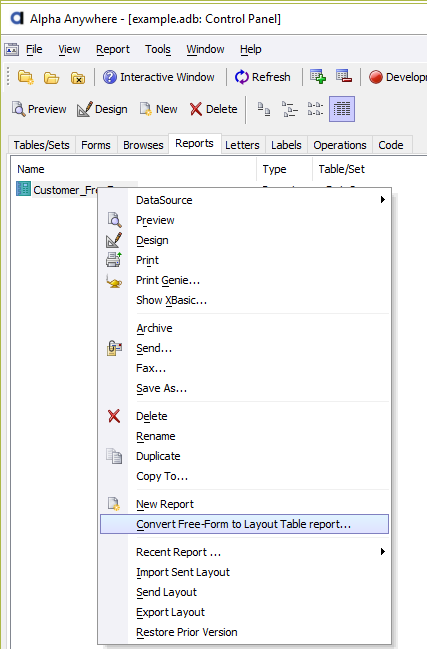Choose Save As... in context menu
The width and height of the screenshot is (427, 649).
[x=244, y=388]
